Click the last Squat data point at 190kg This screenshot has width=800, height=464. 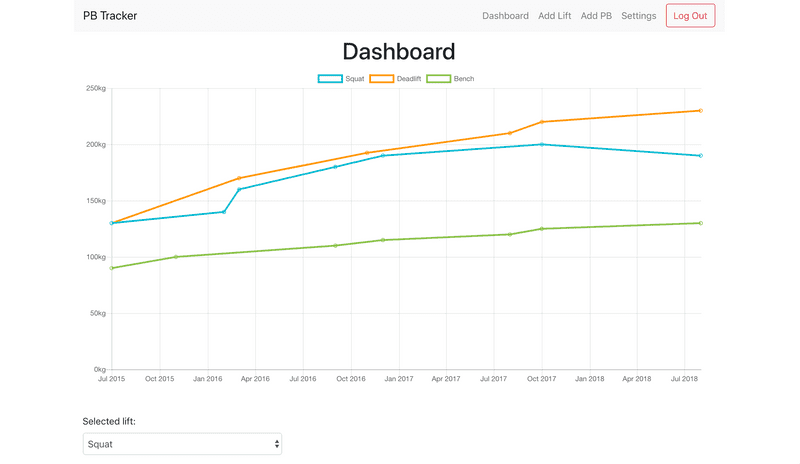[701, 156]
